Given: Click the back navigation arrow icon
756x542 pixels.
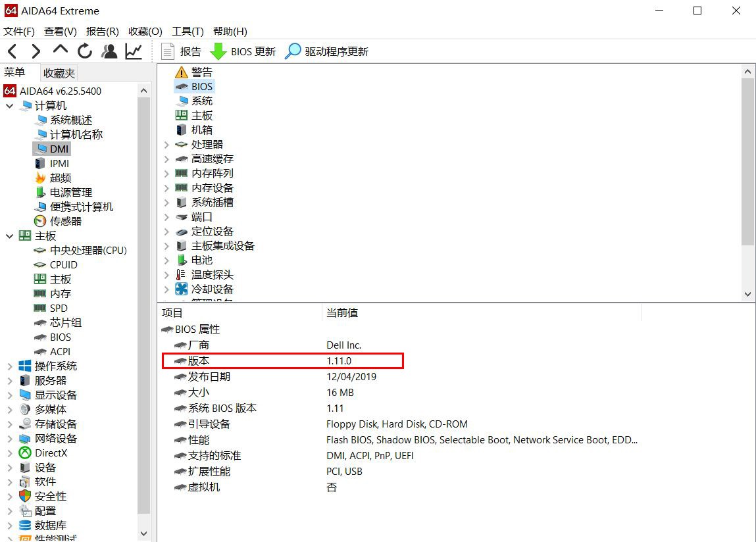Looking at the screenshot, I should [x=11, y=51].
